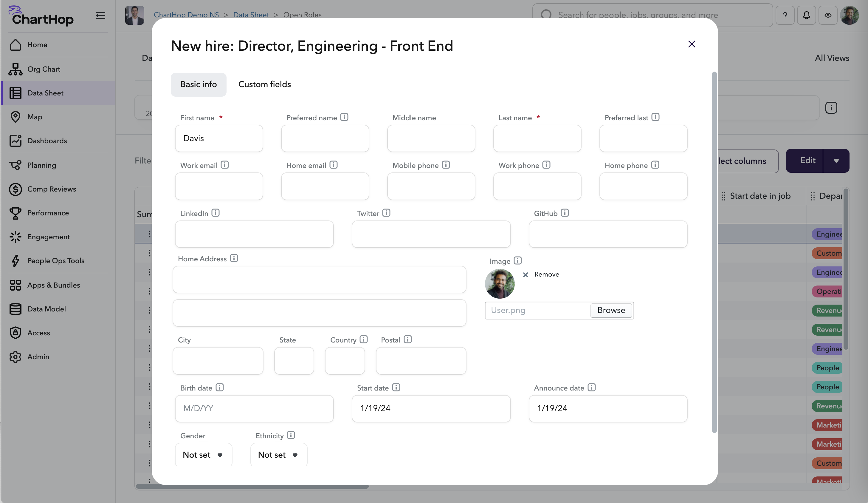Select the People Ops Tools lightning icon

[x=15, y=261]
